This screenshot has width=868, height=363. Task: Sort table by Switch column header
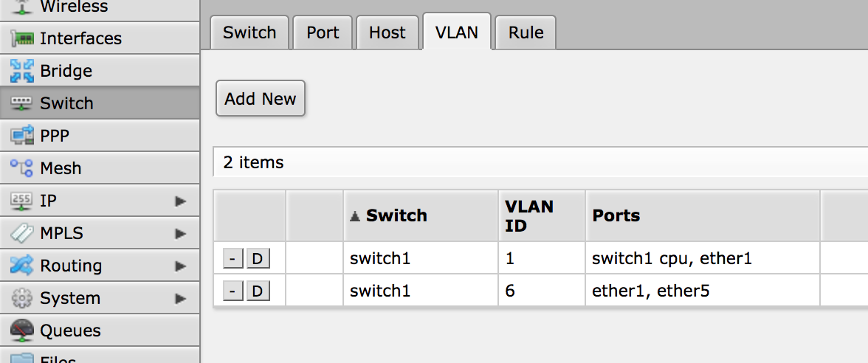point(396,215)
